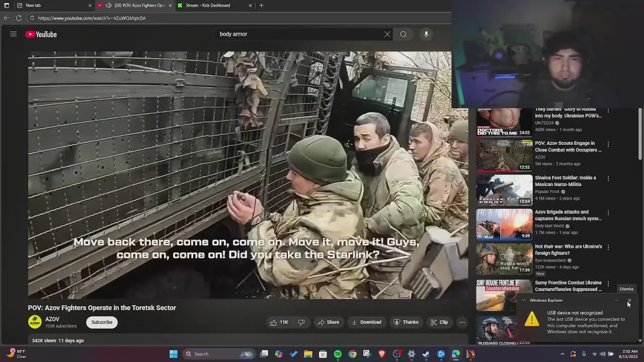
Task: Open Google Chrome from the taskbar
Action: click(x=353, y=354)
